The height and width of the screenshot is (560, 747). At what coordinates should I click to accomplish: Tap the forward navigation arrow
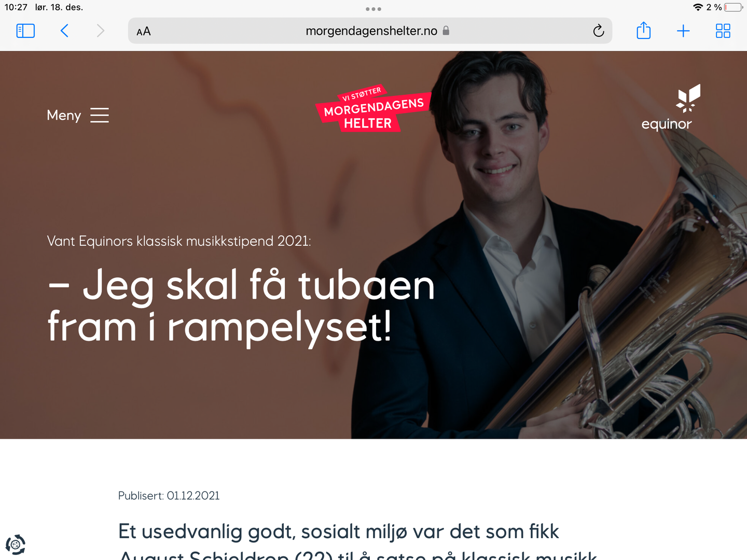point(101,31)
